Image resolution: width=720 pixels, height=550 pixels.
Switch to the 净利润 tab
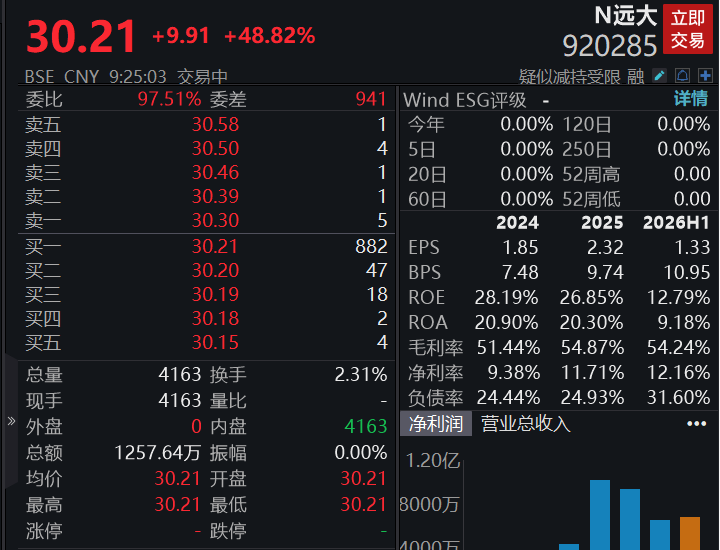(436, 423)
